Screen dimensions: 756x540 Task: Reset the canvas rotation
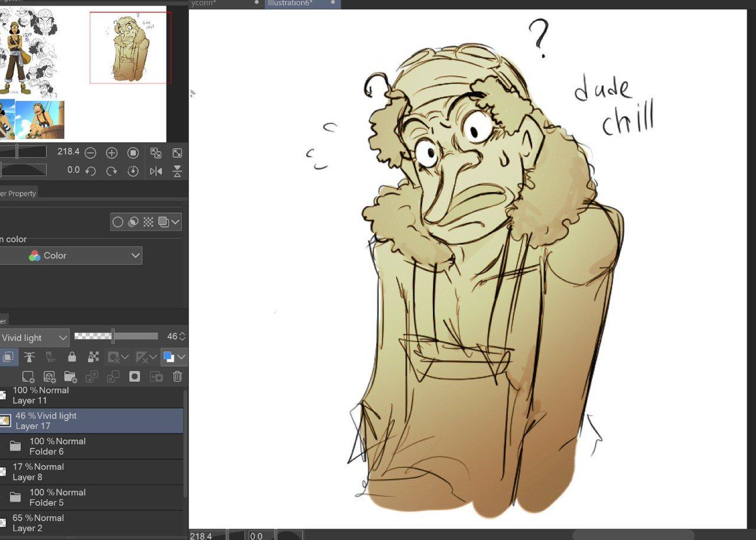point(133,171)
